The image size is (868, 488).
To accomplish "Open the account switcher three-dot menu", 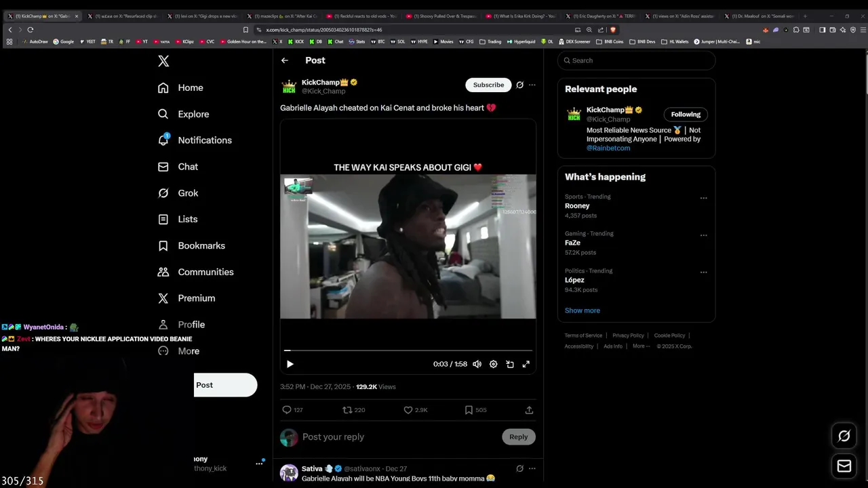I will tap(259, 464).
